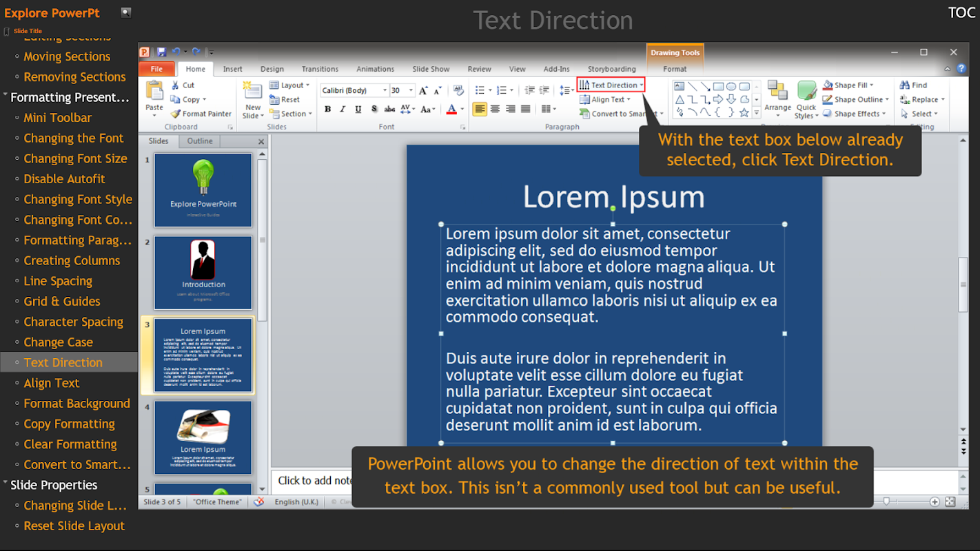Screen dimensions: 980x551
Task: Click the TOC button at top right
Action: click(961, 13)
